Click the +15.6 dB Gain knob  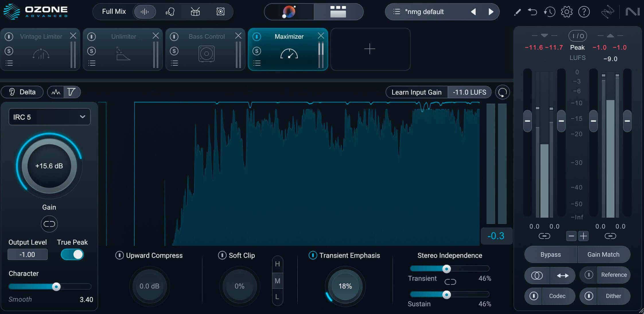(49, 166)
